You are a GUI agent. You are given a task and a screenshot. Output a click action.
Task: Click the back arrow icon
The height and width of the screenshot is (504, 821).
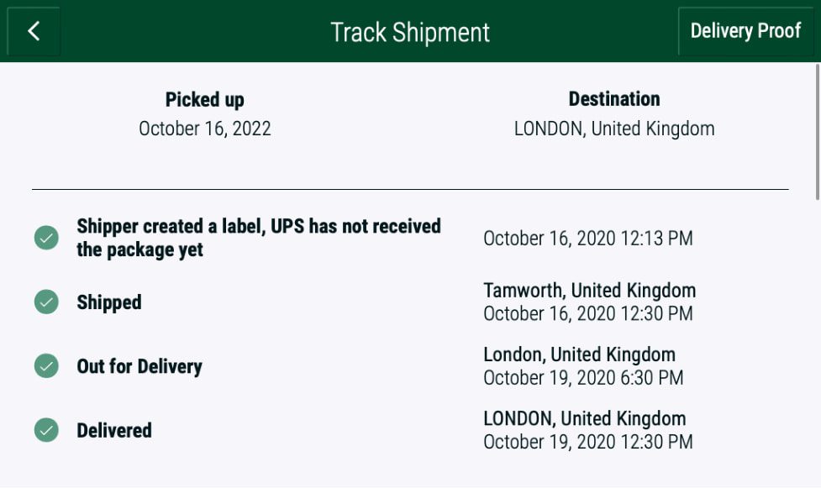[x=32, y=31]
